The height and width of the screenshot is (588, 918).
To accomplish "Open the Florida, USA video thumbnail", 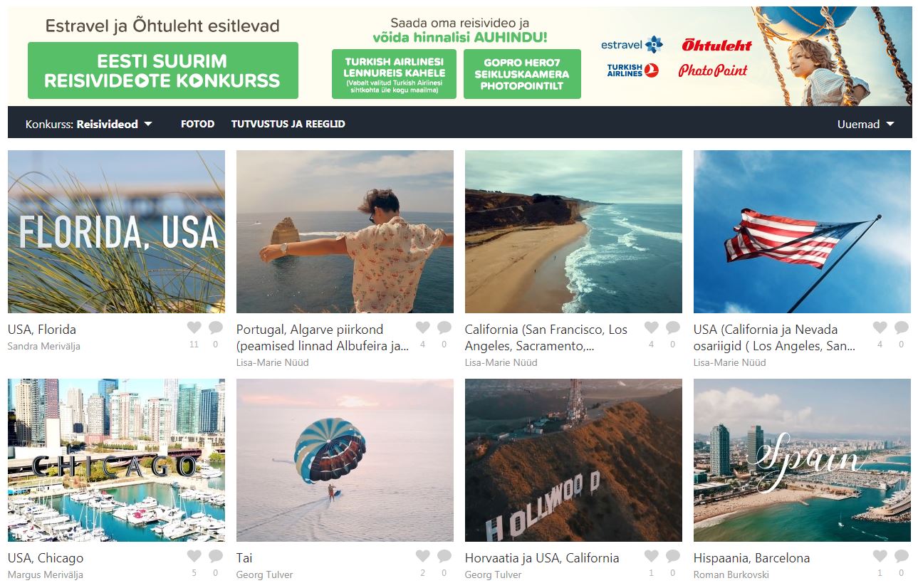I will [x=116, y=231].
